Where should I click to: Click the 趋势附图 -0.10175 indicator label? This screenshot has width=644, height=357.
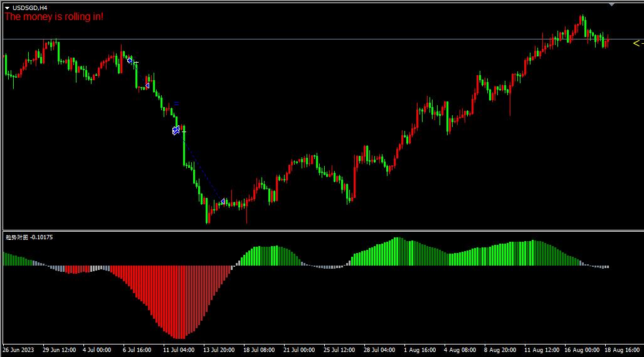coord(29,237)
